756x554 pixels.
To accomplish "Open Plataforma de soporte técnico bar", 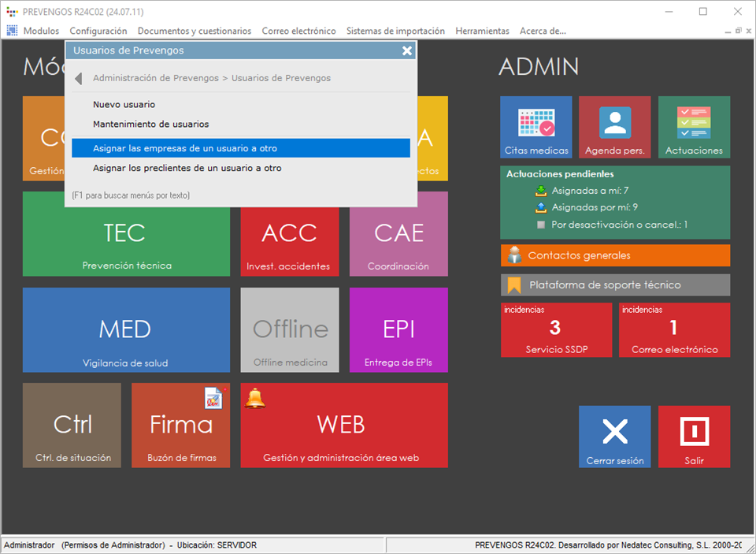I will click(x=615, y=284).
